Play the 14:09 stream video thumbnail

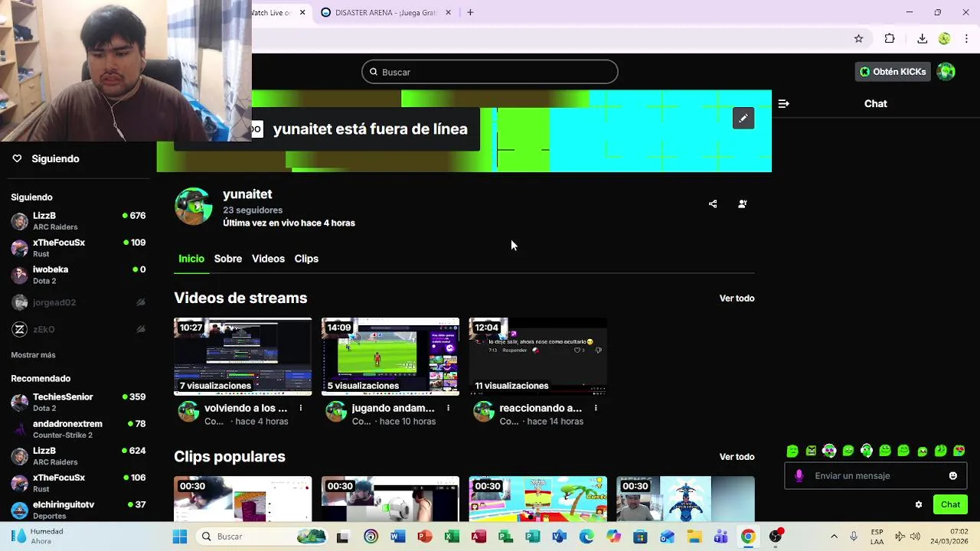390,357
